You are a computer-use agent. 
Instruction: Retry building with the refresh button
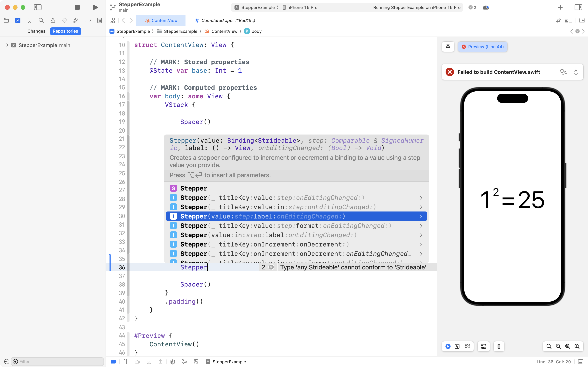576,72
